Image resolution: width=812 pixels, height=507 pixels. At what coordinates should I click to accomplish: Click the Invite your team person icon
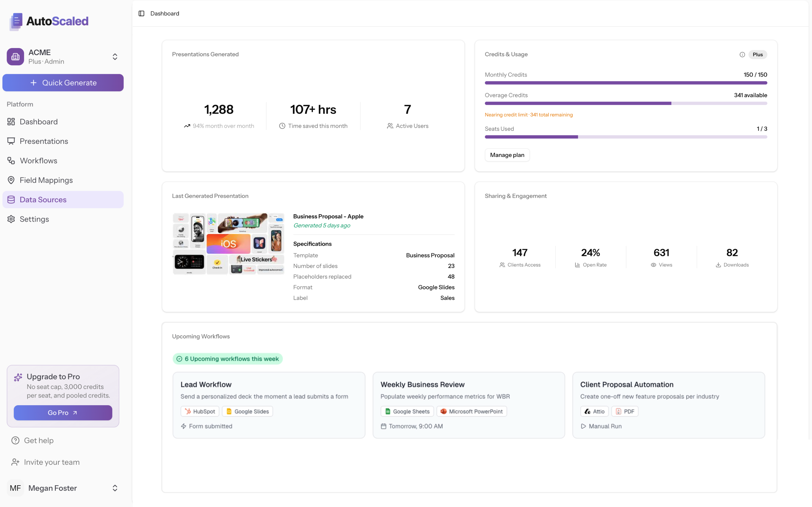[x=15, y=462]
